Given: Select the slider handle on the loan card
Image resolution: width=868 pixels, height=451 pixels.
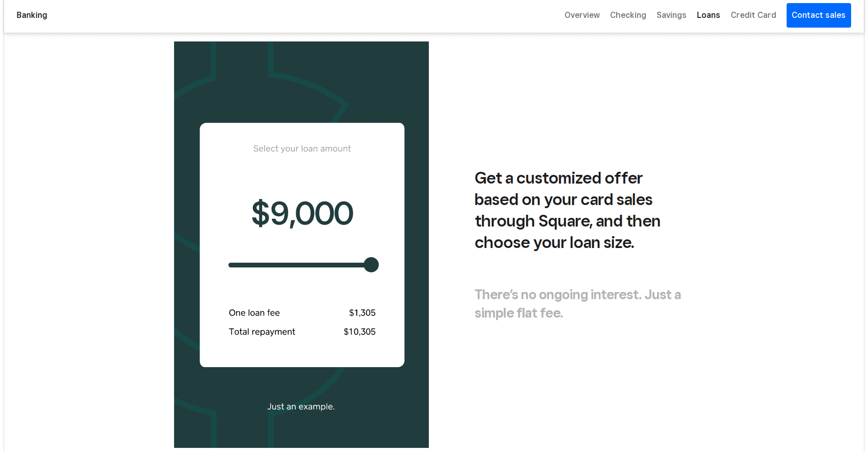Looking at the screenshot, I should click(x=371, y=264).
